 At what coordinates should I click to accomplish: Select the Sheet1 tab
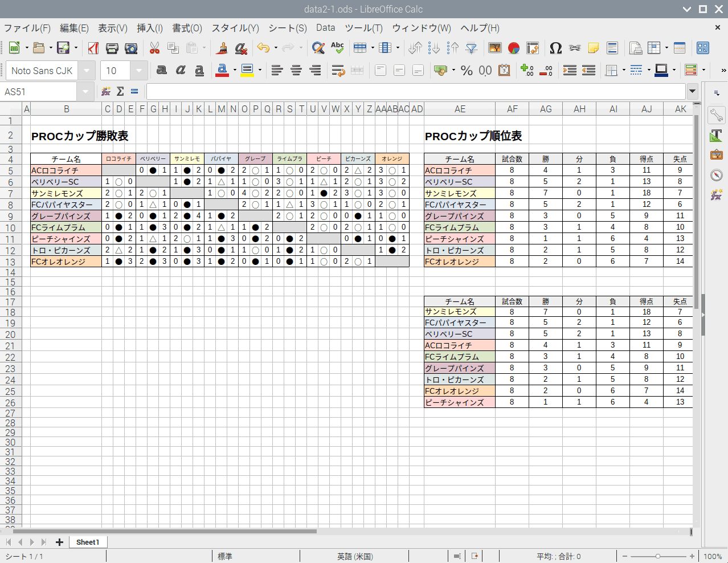[x=88, y=542]
